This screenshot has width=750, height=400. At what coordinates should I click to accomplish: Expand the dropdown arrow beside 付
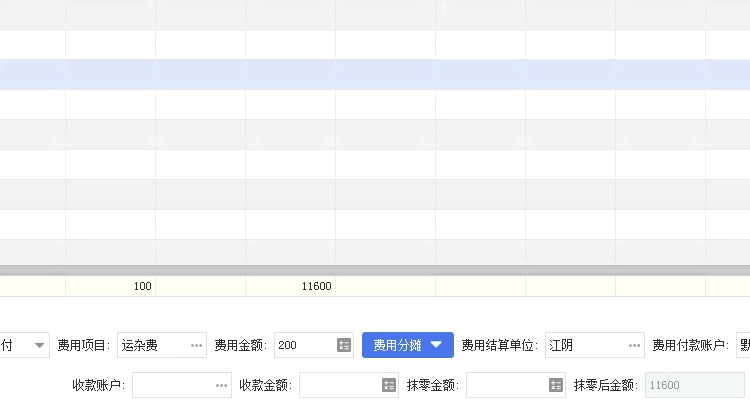(x=40, y=345)
